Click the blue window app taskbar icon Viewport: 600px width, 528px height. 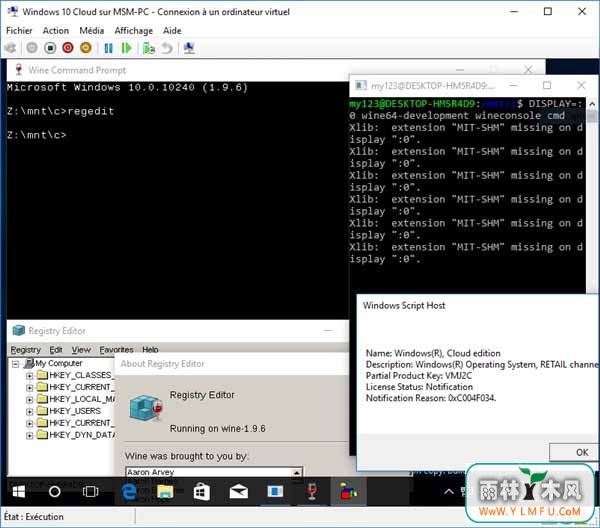coord(275,492)
